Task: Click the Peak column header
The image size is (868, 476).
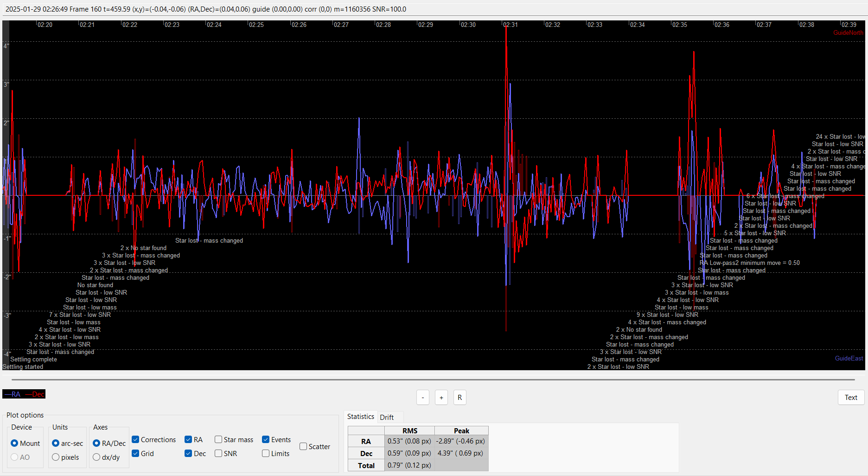Action: pos(461,431)
